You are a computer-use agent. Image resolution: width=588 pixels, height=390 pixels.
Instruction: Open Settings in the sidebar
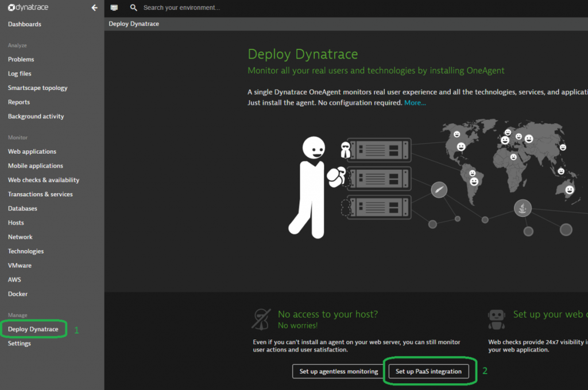20,343
